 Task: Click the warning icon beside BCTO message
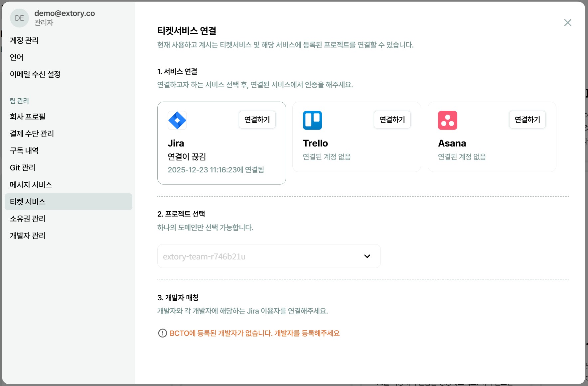pos(162,333)
